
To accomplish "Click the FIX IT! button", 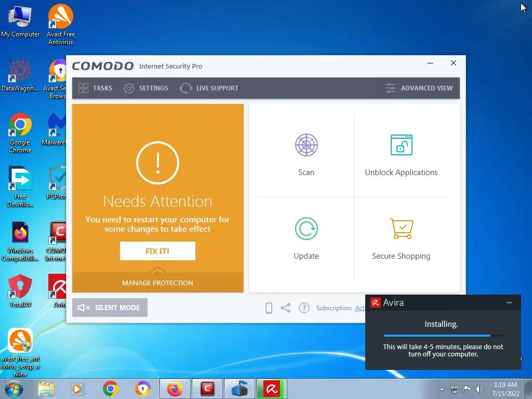I will point(157,251).
